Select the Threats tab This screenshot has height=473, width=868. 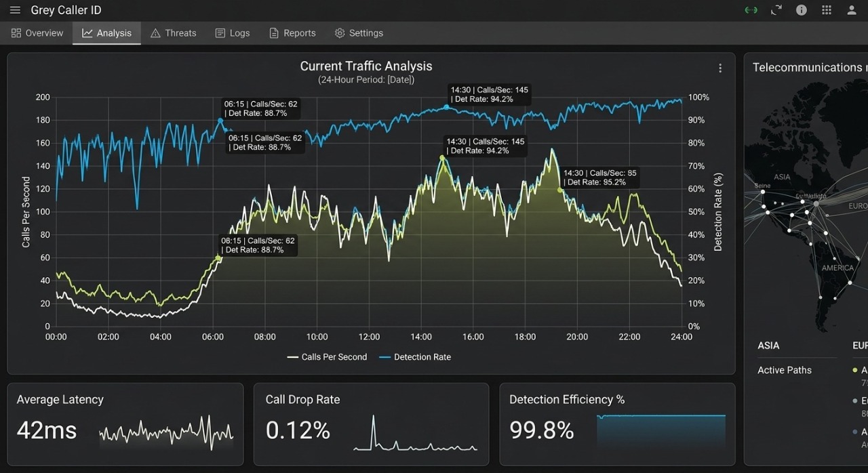click(173, 33)
